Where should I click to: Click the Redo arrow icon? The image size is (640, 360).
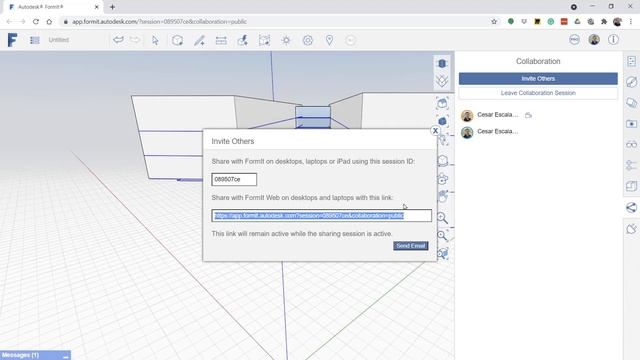pyautogui.click(x=135, y=40)
